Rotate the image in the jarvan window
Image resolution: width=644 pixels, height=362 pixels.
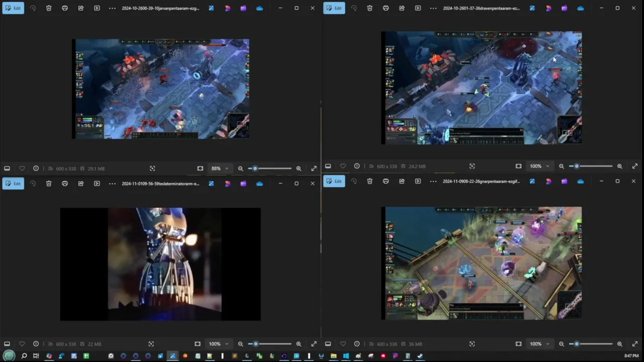pos(33,8)
